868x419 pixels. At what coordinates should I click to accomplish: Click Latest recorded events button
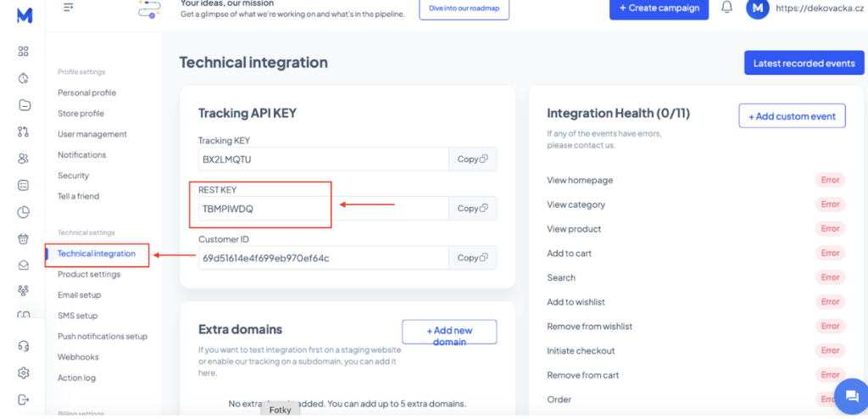click(804, 64)
